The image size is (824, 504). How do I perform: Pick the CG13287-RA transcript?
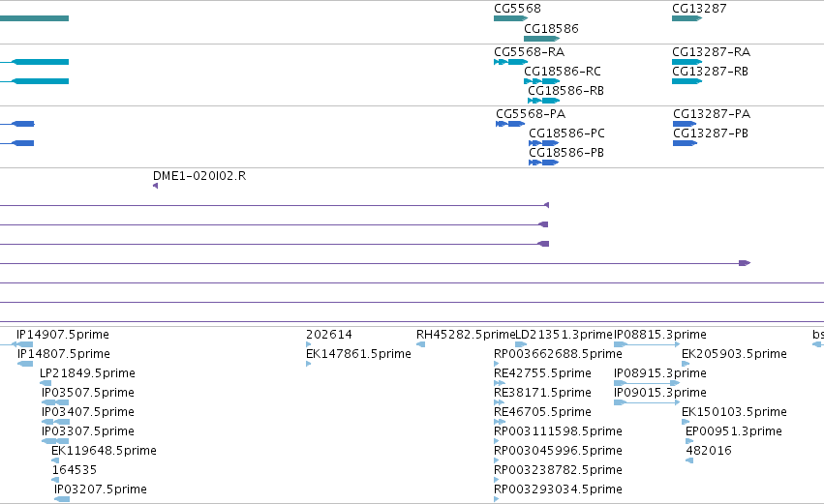click(687, 62)
